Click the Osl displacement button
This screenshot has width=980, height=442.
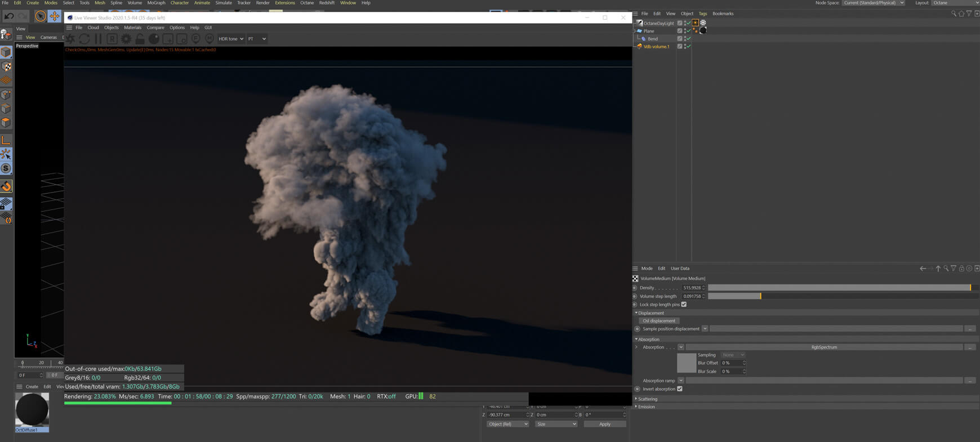point(658,321)
